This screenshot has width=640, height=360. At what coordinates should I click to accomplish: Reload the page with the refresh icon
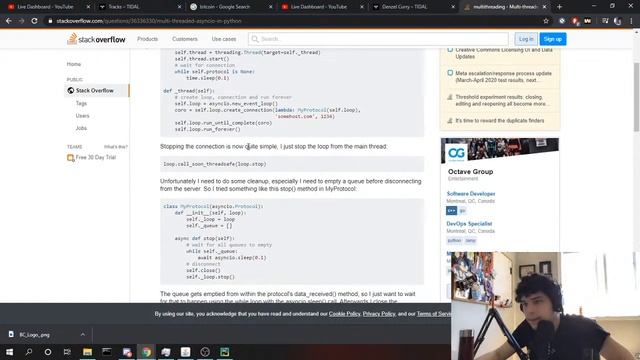35,21
